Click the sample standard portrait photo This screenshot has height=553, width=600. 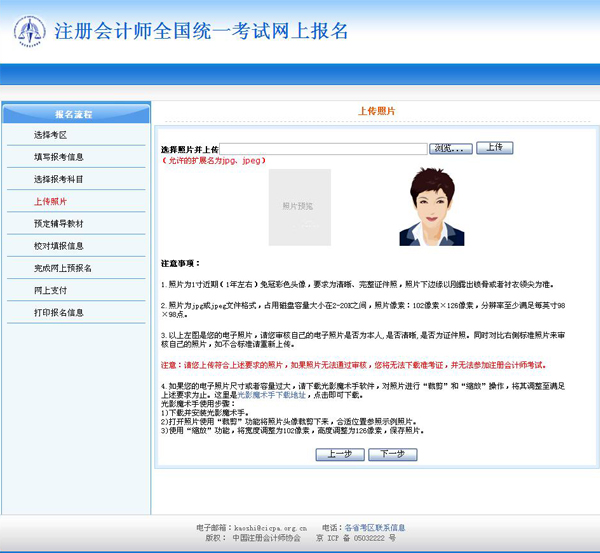click(x=432, y=207)
